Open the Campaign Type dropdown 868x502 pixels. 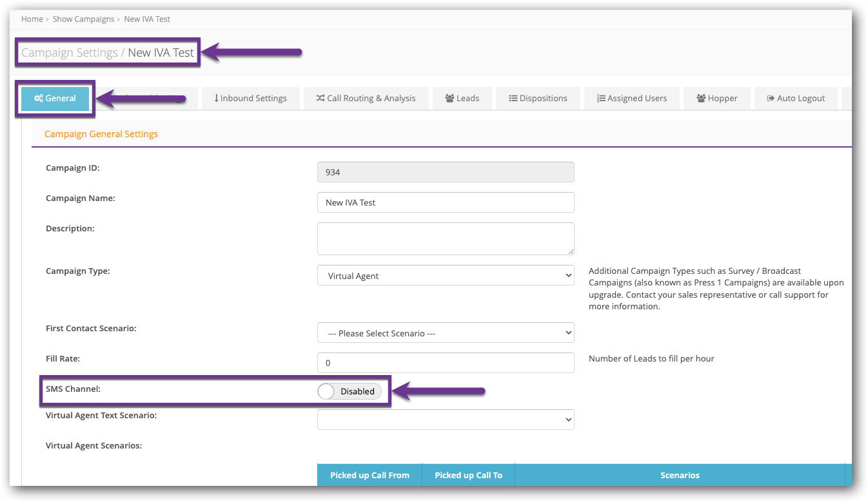click(x=446, y=276)
